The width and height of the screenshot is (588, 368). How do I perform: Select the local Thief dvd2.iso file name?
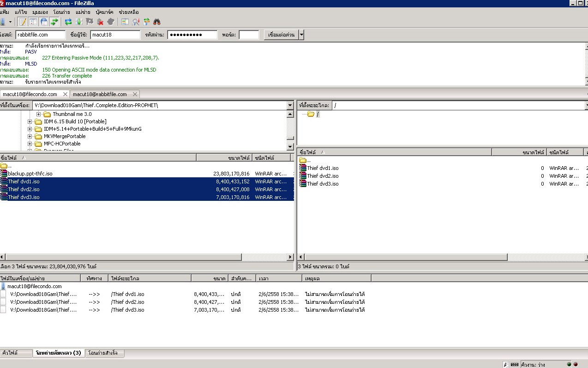(x=24, y=189)
